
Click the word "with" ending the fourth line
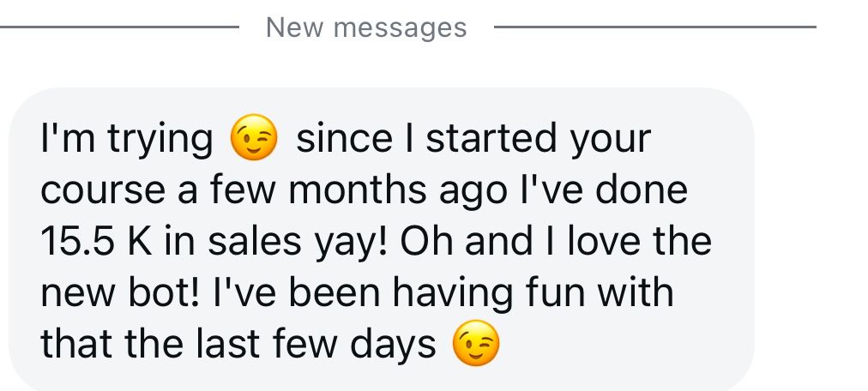635,294
